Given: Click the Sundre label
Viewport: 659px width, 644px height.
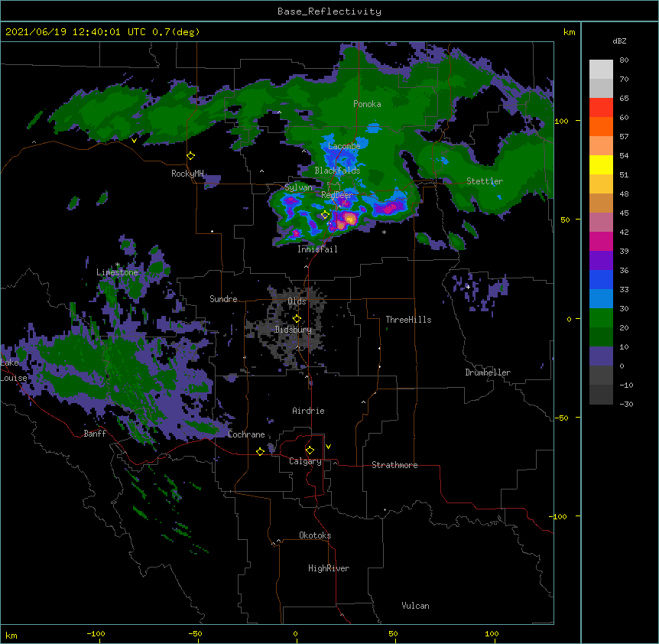Looking at the screenshot, I should coord(223,299).
